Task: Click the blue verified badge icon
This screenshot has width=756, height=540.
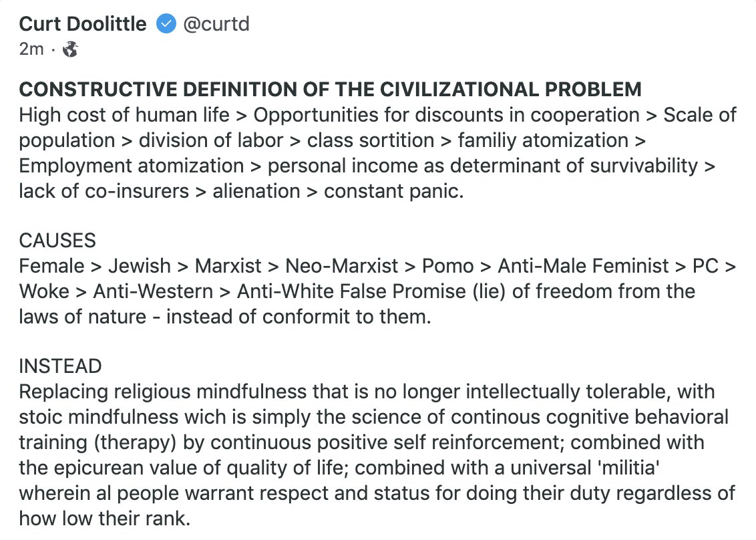Action: 165,25
